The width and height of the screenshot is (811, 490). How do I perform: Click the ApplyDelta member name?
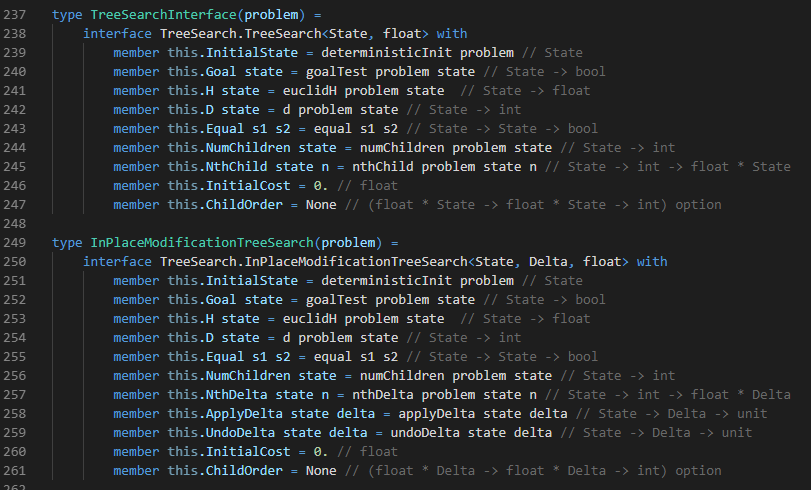pyautogui.click(x=248, y=414)
